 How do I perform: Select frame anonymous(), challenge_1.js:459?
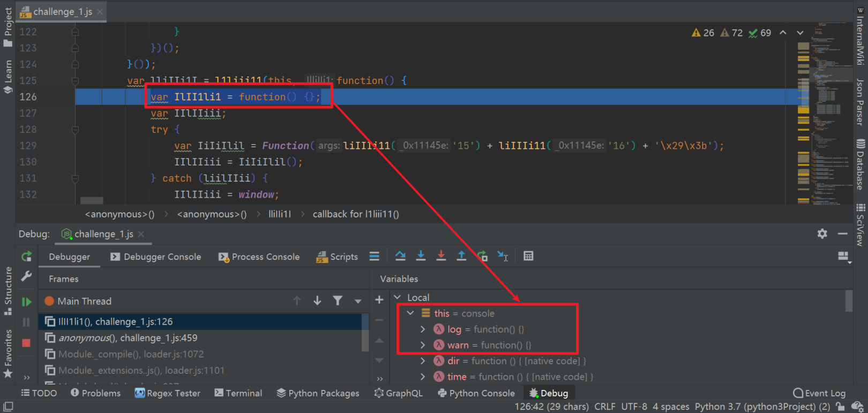[x=201, y=337]
